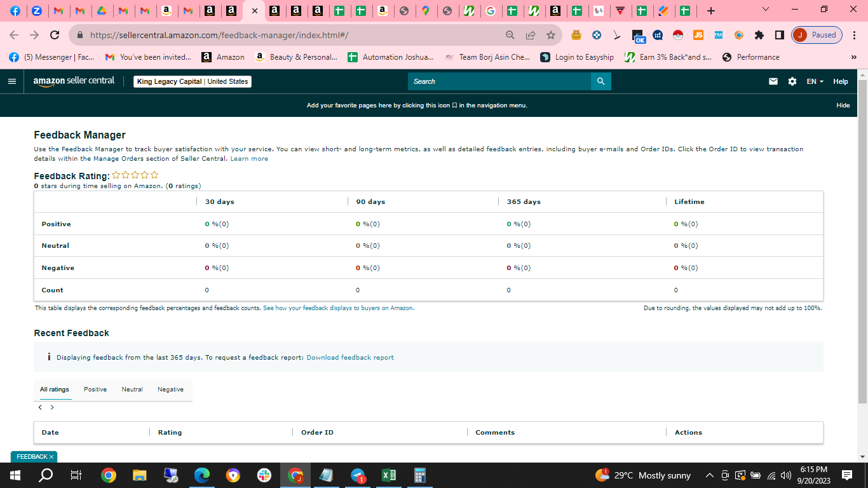868x488 pixels.
Task: Open Windows Start menu
Action: pyautogui.click(x=15, y=475)
